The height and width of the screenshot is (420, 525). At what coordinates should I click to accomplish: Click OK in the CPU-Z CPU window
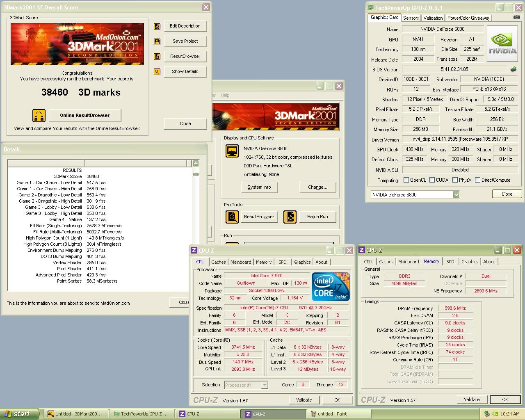click(337, 400)
